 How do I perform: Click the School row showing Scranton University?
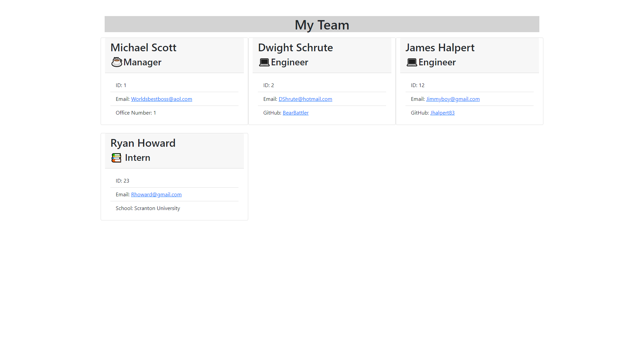pyautogui.click(x=148, y=208)
